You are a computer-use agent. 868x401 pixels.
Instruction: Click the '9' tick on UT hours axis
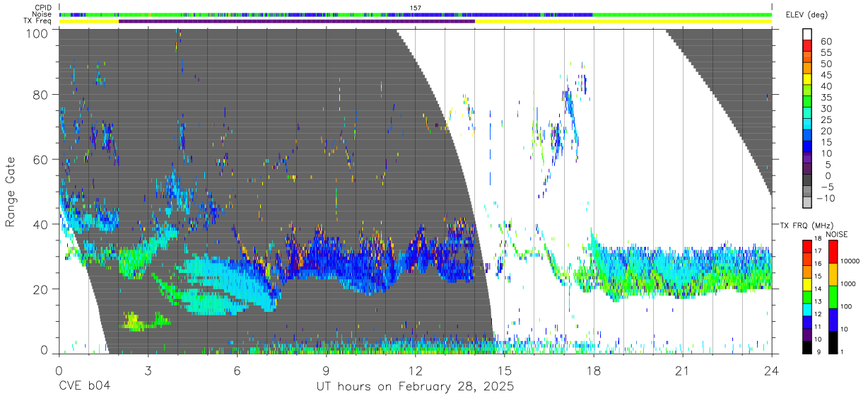[327, 370]
